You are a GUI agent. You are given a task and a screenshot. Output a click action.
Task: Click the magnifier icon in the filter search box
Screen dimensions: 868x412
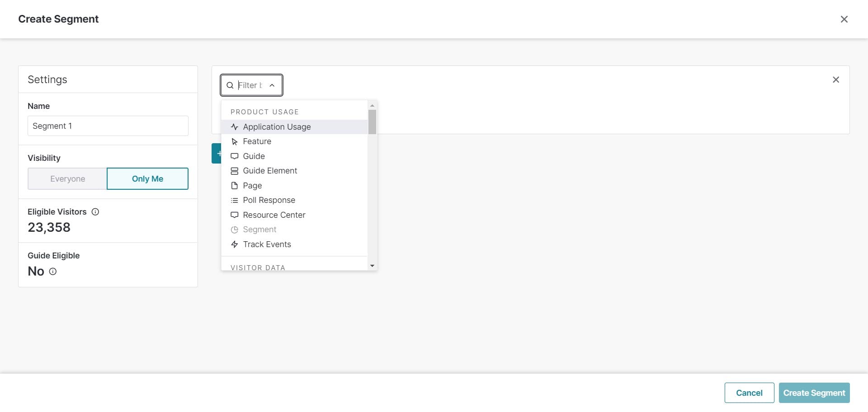231,85
